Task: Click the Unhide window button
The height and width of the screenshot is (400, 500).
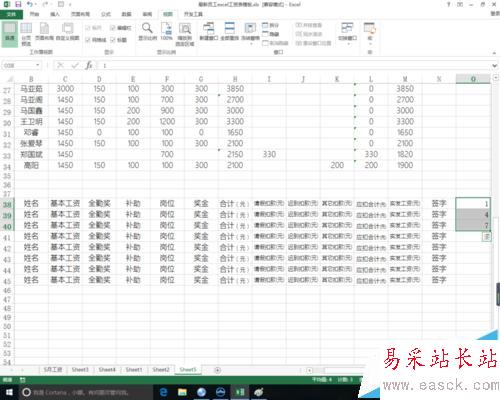Action: click(275, 43)
